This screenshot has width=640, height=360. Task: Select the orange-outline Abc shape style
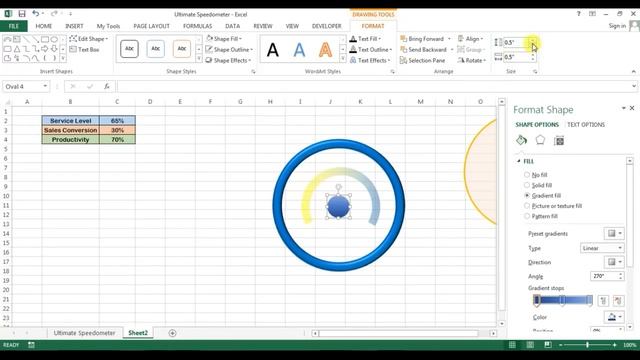coord(182,49)
